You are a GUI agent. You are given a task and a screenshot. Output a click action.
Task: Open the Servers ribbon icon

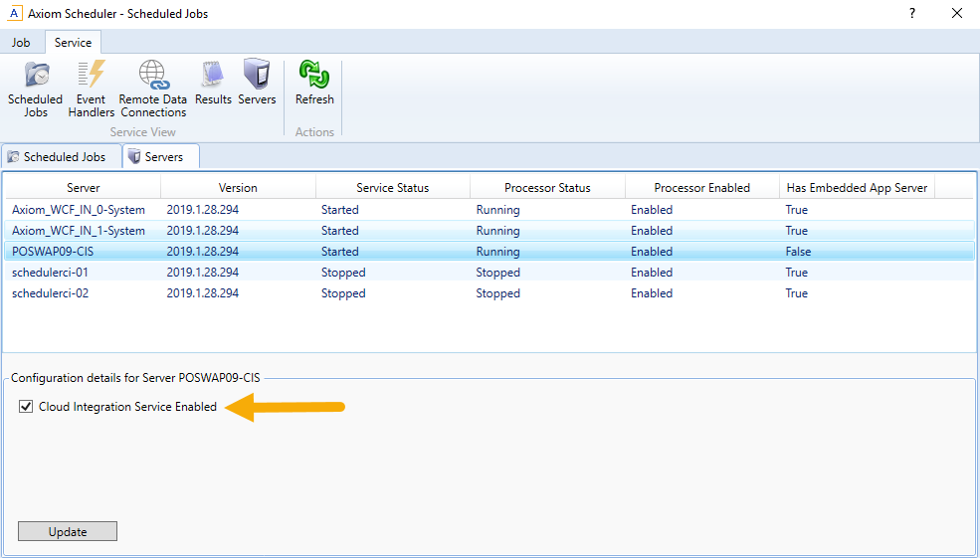[x=257, y=83]
